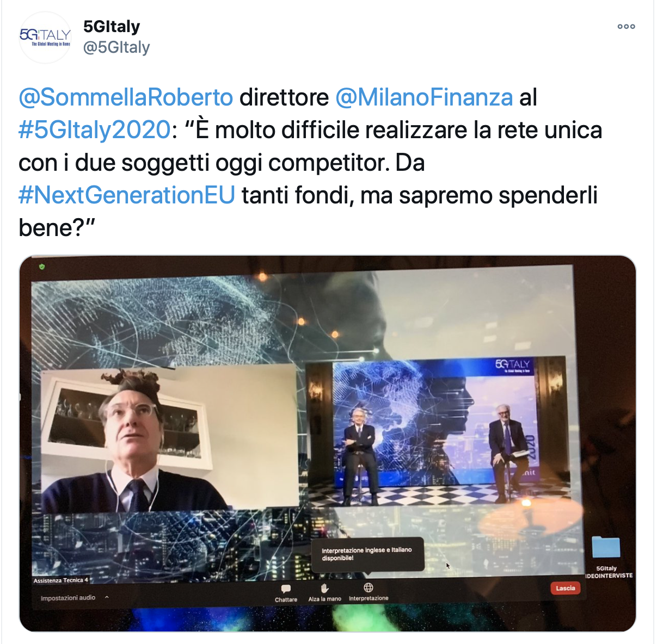663x644 pixels.
Task: Click the Assistenza Tecnica 4 name label
Action: 60,580
